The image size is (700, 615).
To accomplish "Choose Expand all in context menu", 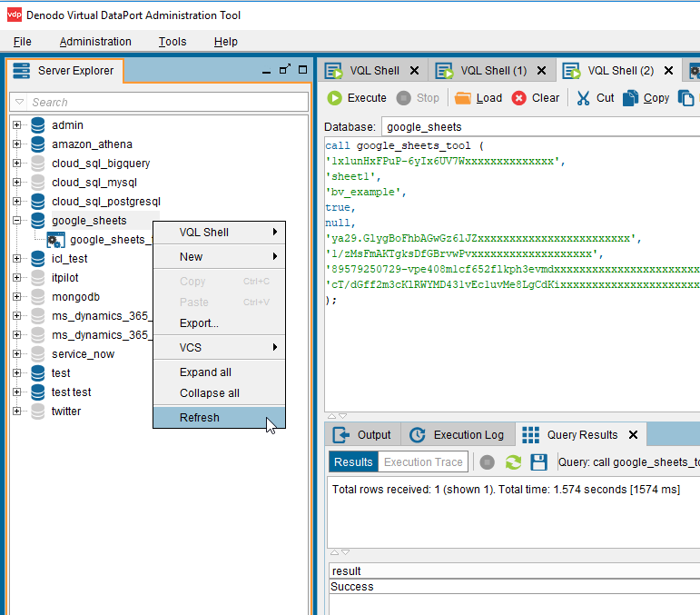I will tap(219, 372).
